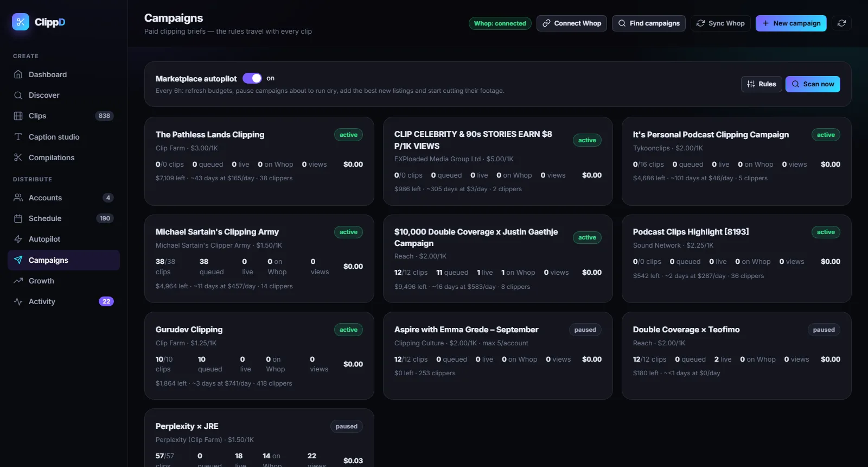Click paused badge on Aspire with Emma Grede

point(585,330)
